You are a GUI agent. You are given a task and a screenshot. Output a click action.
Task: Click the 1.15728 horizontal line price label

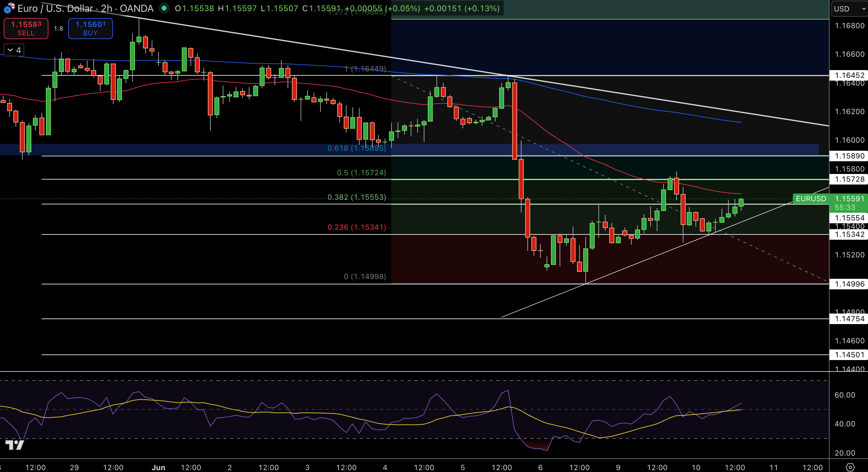point(849,179)
